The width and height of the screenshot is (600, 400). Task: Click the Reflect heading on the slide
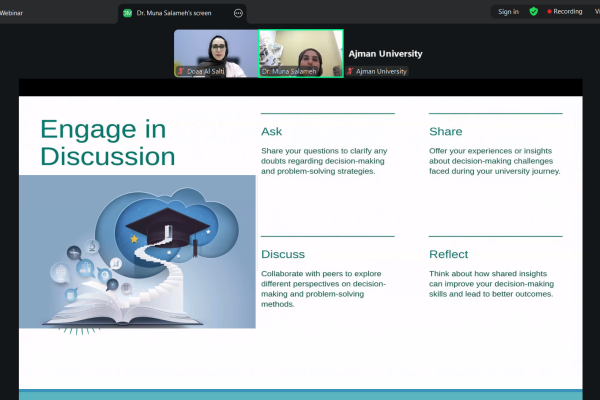pyautogui.click(x=448, y=254)
